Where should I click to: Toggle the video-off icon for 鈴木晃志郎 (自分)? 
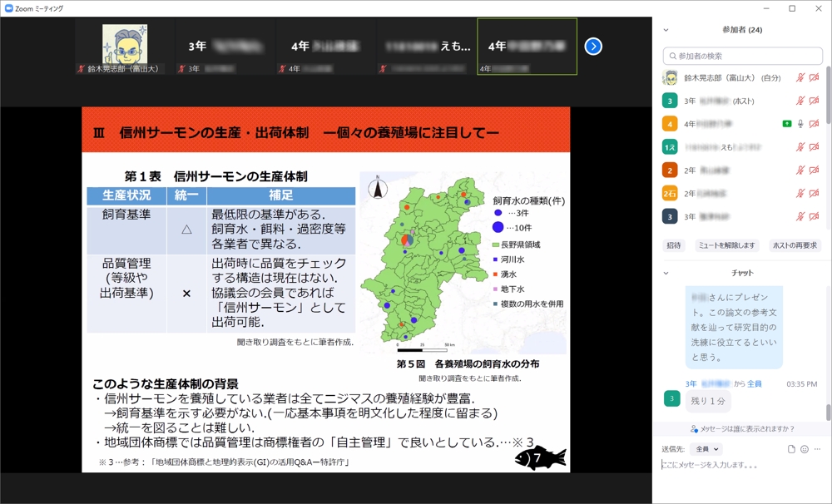pyautogui.click(x=814, y=77)
